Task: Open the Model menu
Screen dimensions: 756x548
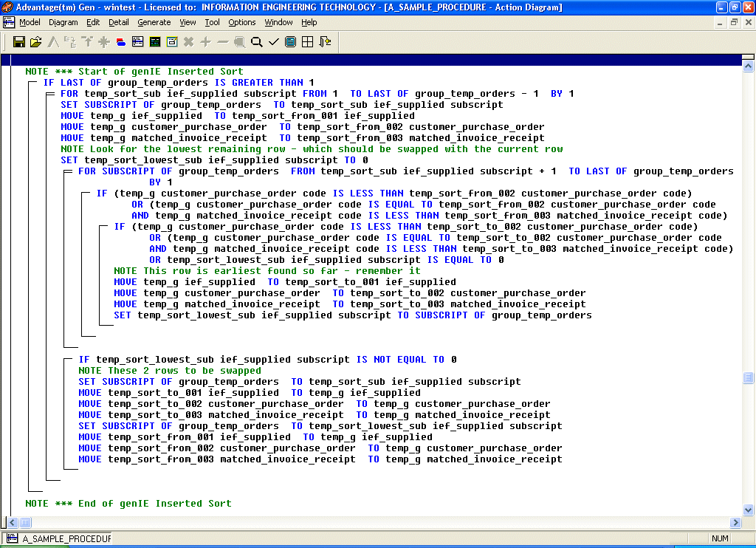Action: (x=30, y=22)
